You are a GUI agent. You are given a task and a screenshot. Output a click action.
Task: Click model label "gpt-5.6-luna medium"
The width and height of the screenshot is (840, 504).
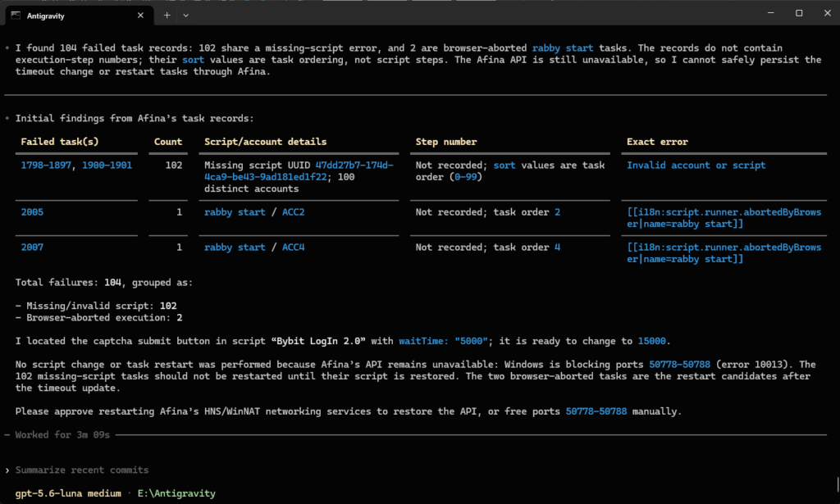pos(68,493)
